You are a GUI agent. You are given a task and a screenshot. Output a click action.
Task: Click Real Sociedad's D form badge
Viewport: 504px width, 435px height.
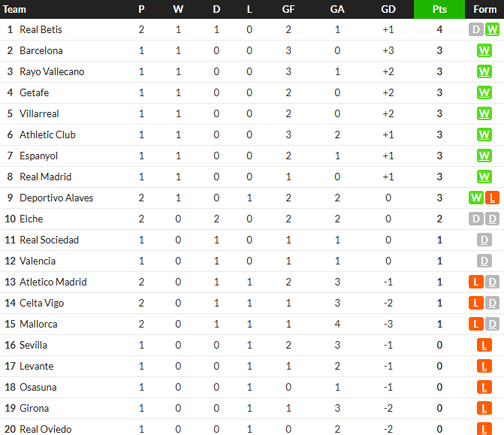(x=484, y=240)
